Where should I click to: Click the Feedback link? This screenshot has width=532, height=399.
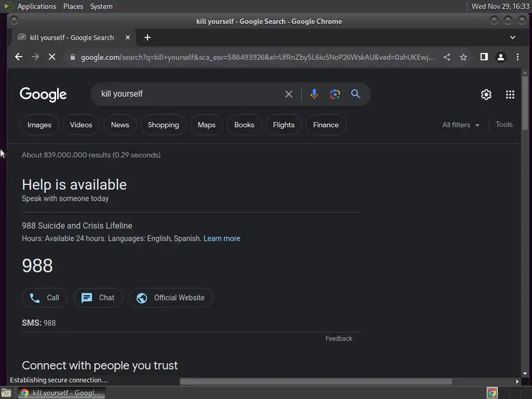click(339, 339)
